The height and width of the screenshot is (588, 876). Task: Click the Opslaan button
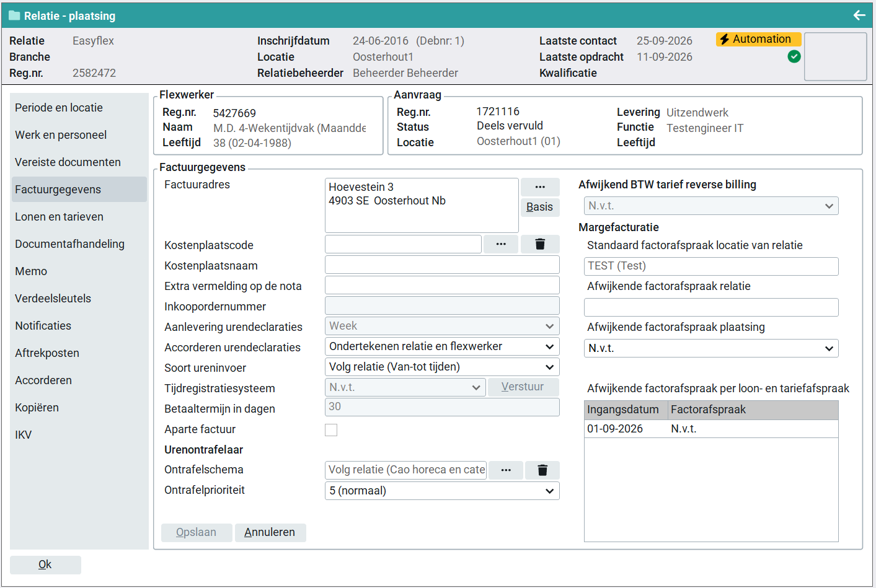coord(197,533)
